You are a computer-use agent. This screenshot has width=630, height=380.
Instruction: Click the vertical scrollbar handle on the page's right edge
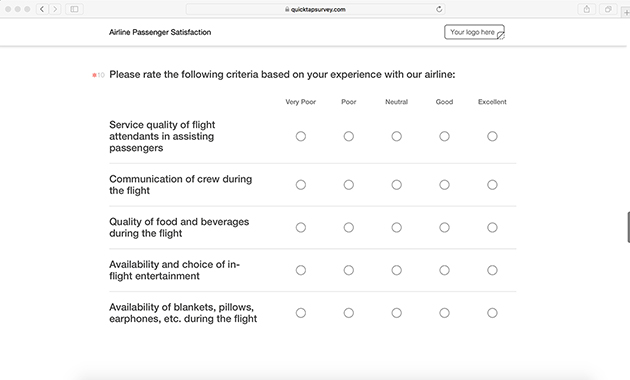pyautogui.click(x=628, y=227)
